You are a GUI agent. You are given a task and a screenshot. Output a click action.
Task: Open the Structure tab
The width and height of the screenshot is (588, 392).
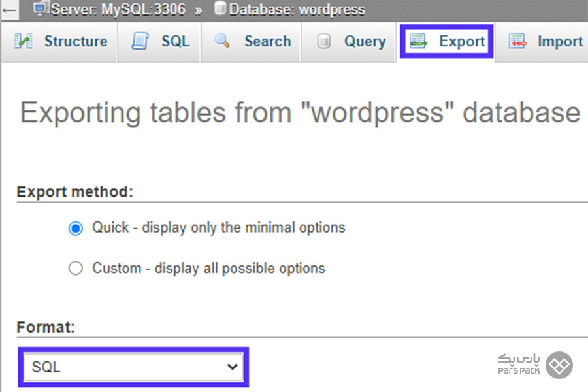coord(59,42)
